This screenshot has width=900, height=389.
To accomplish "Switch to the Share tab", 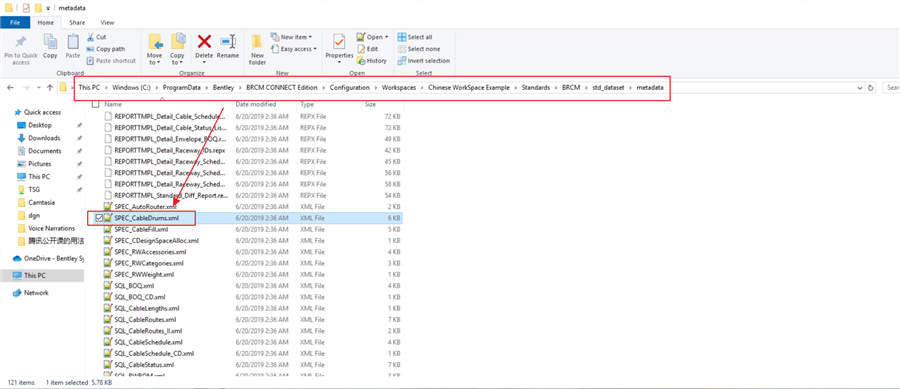I will click(77, 22).
